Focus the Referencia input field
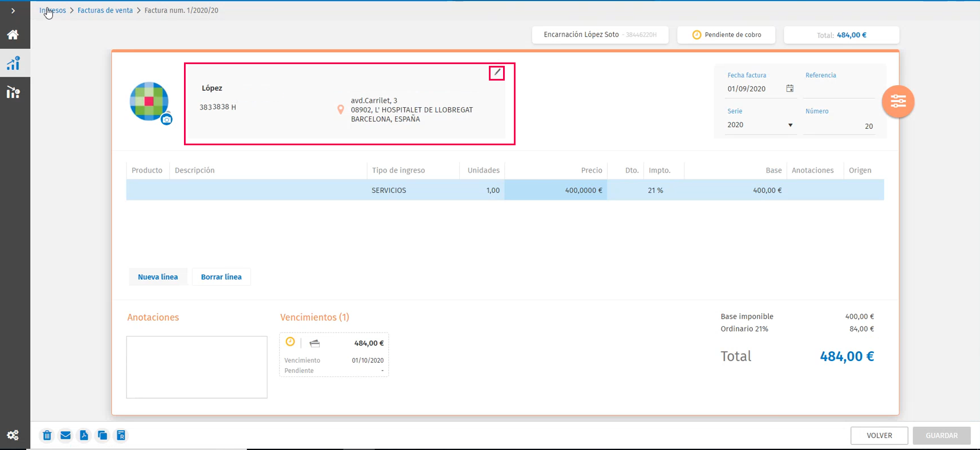This screenshot has width=980, height=450. pos(839,89)
